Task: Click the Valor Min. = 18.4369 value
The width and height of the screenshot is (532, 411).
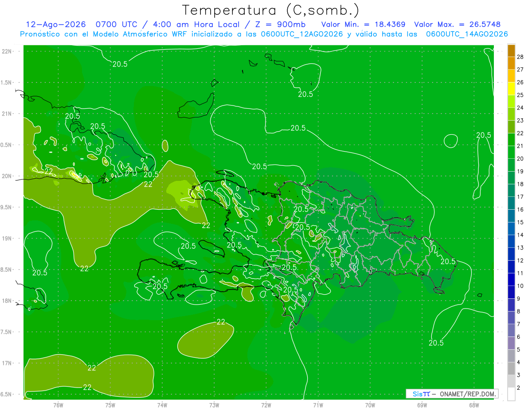Action: tap(363, 24)
